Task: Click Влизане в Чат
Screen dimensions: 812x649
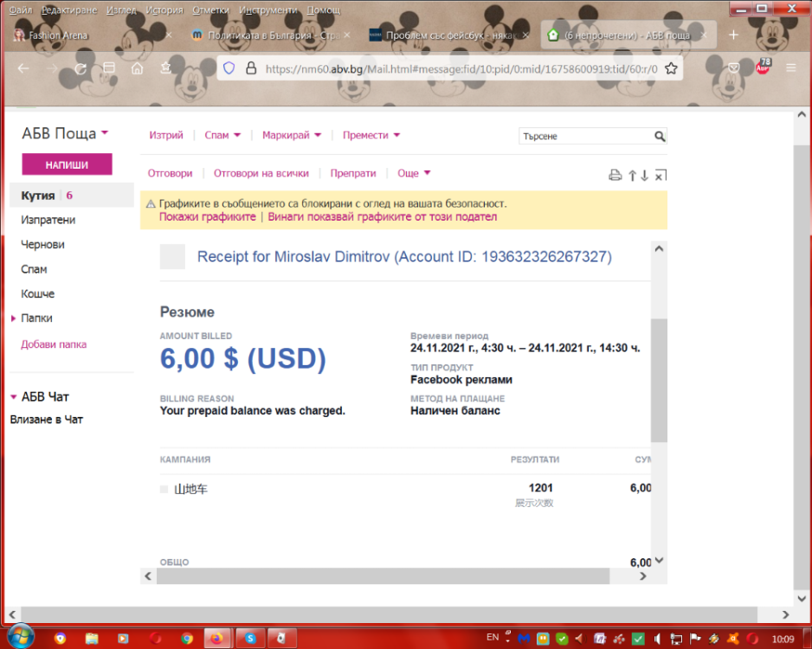Action: 46,420
